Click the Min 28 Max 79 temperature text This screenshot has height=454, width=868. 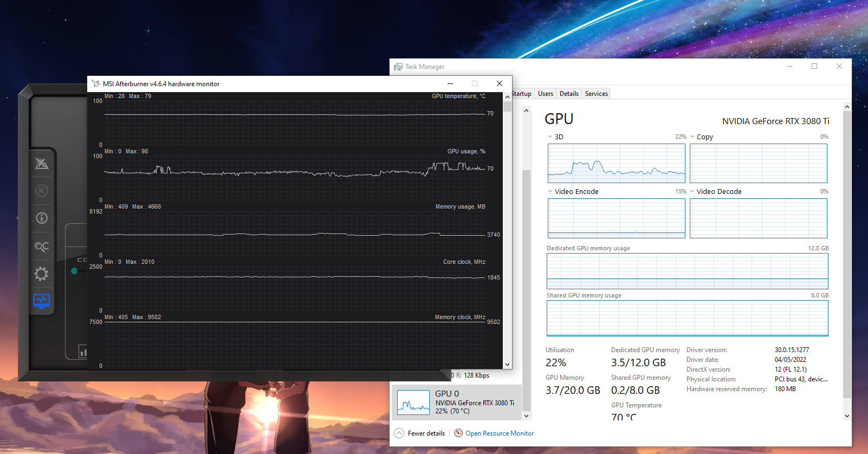coord(128,96)
